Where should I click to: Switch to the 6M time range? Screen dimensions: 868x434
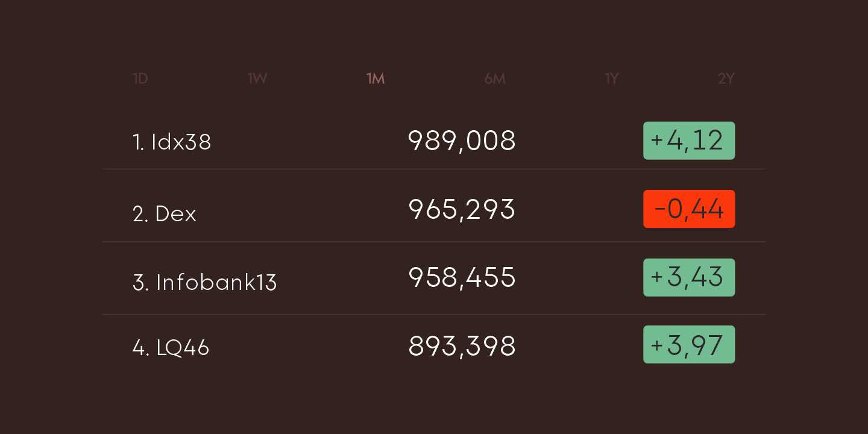(495, 79)
